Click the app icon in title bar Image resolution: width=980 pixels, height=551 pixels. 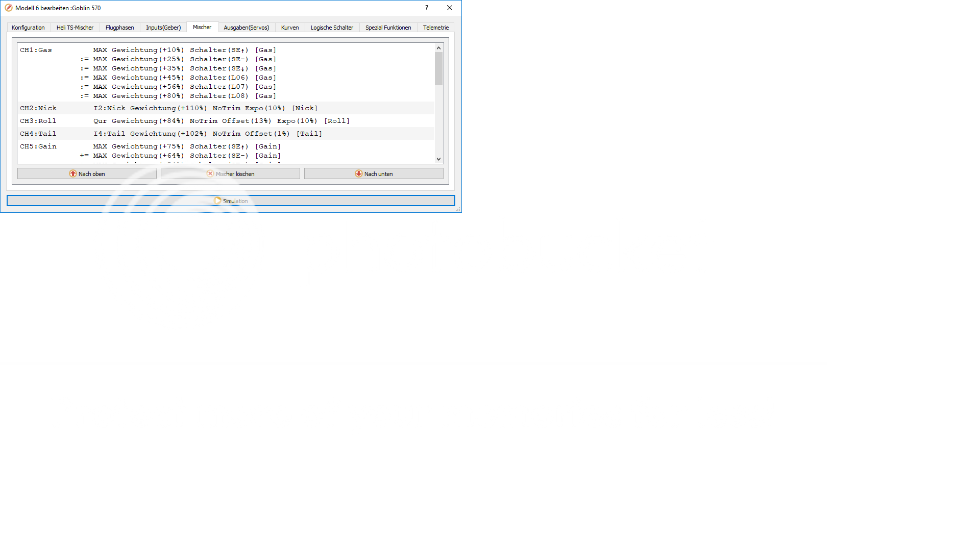[9, 8]
